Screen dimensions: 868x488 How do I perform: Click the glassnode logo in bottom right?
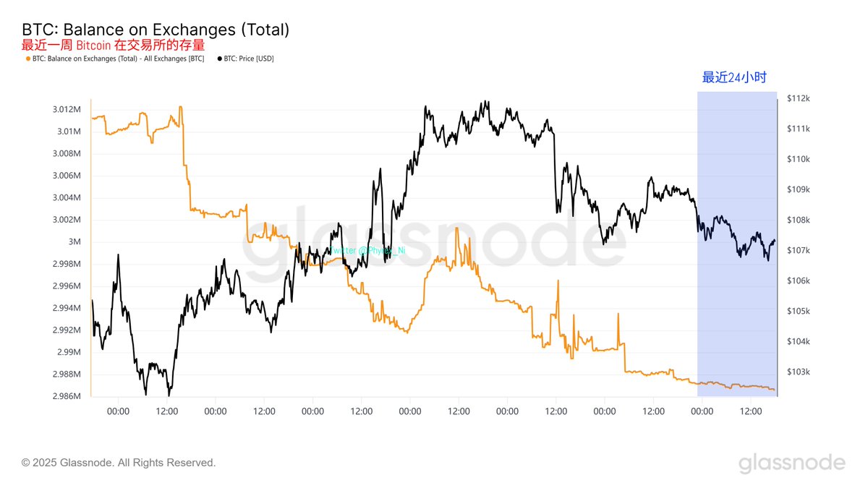(x=792, y=463)
